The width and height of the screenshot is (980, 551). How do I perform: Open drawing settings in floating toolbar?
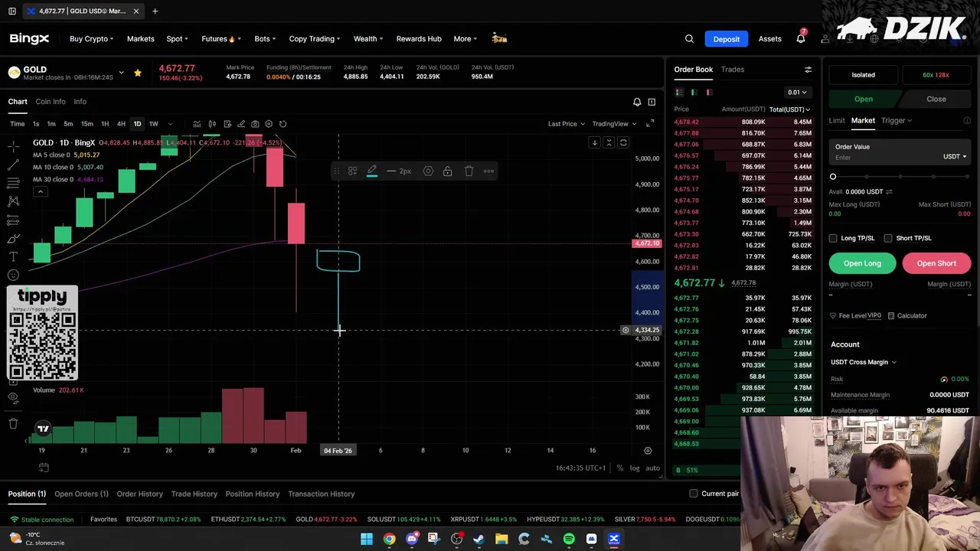[428, 171]
